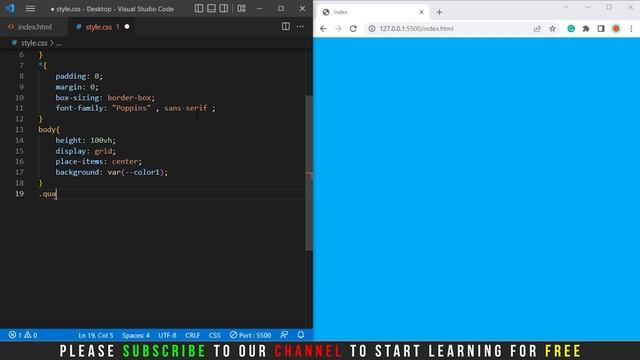Toggle secondary side bar layout icon

click(x=224, y=9)
